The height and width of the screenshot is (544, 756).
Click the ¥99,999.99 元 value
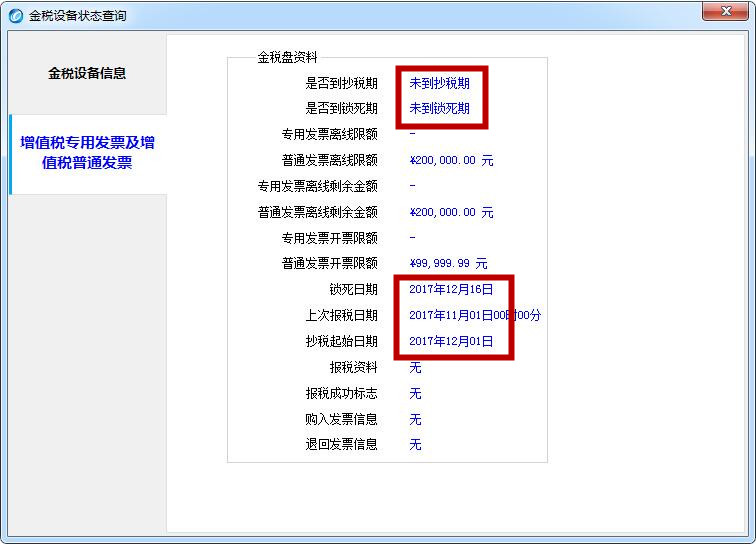448,263
